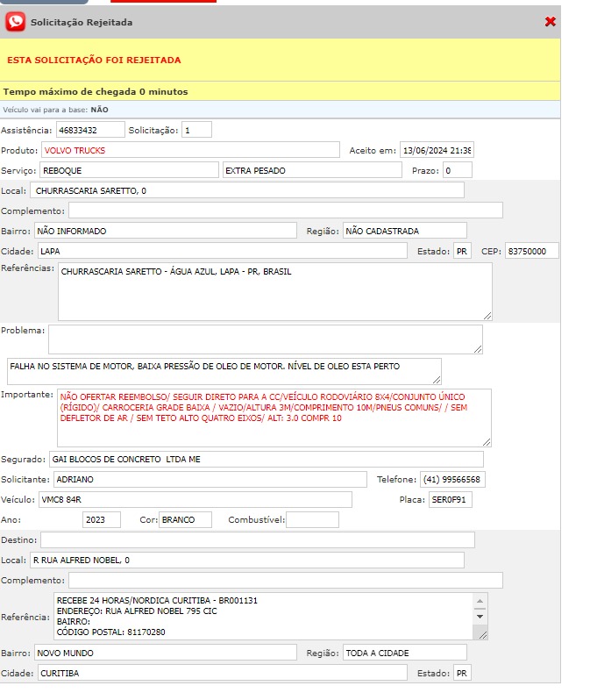The width and height of the screenshot is (590, 700).
Task: Click the Aceito em date field
Action: [437, 150]
